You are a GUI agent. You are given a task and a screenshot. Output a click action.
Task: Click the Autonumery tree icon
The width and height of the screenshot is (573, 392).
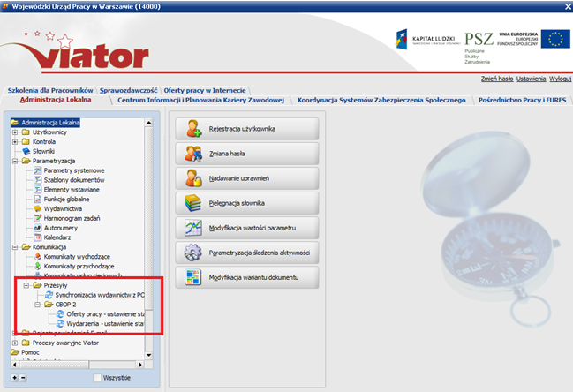tap(38, 228)
